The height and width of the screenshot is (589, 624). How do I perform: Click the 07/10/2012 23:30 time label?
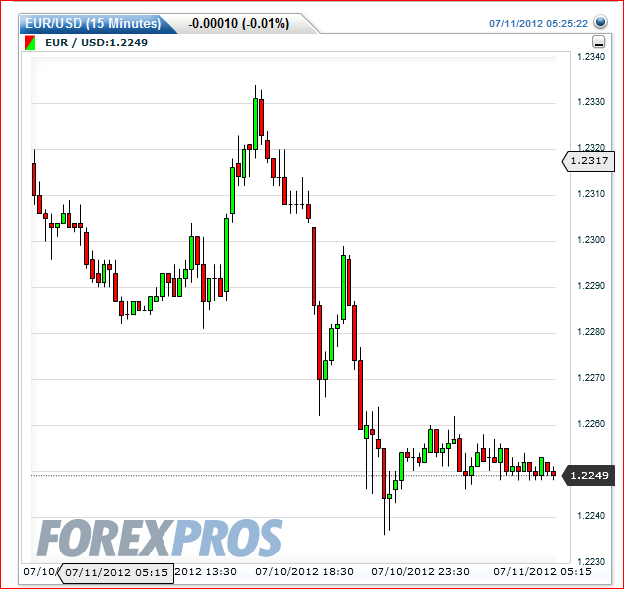point(420,572)
